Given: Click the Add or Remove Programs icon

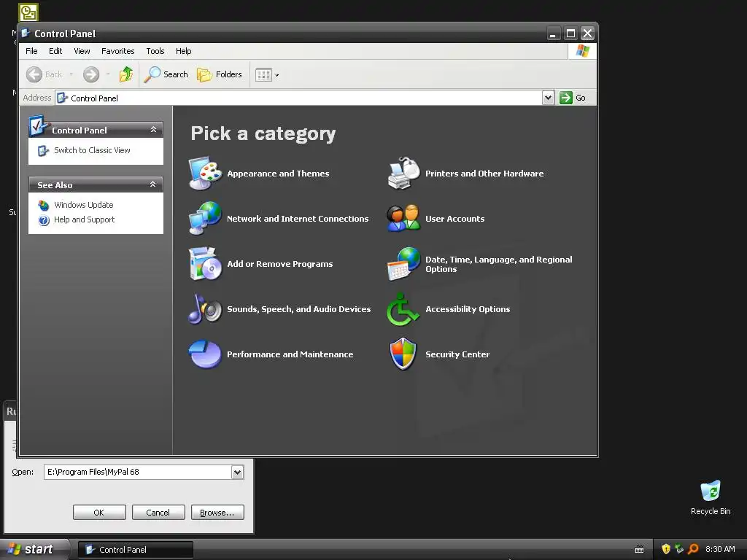Looking at the screenshot, I should point(205,264).
